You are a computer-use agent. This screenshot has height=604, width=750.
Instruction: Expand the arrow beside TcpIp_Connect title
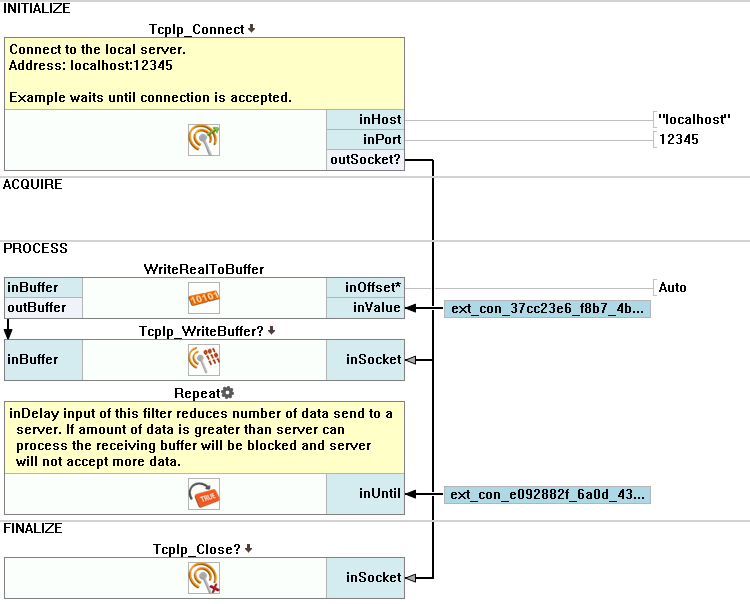(252, 29)
